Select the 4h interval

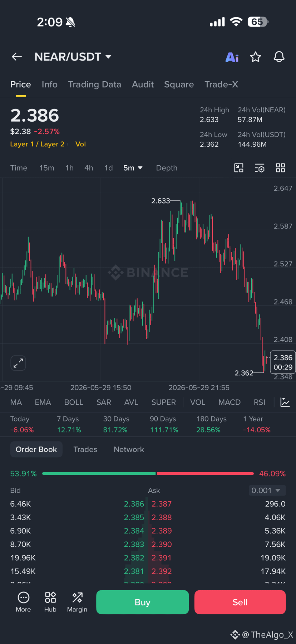point(89,168)
